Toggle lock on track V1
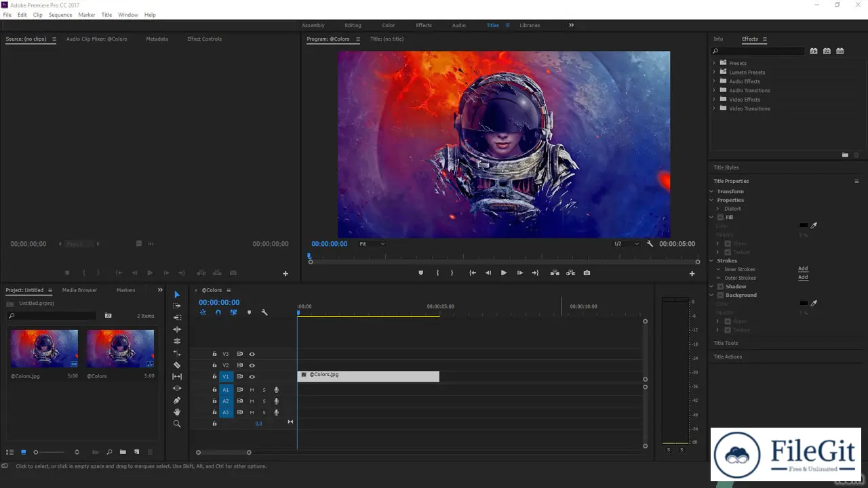Viewport: 868px width, 488px height. (214, 377)
